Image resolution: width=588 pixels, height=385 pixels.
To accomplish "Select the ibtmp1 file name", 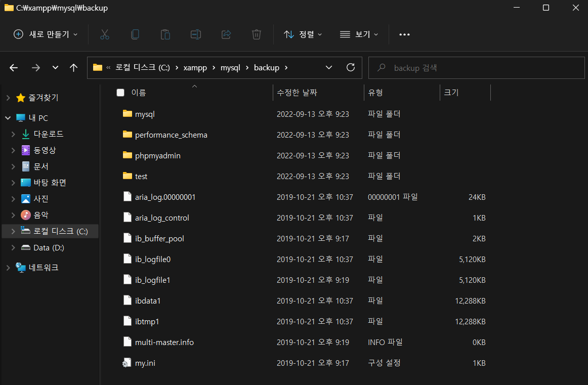I will (x=147, y=322).
